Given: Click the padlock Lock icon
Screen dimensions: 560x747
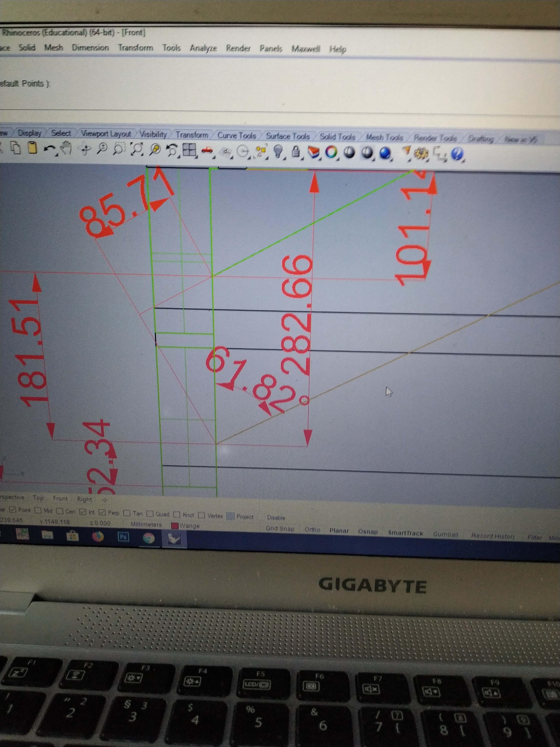Looking at the screenshot, I should click(x=296, y=152).
